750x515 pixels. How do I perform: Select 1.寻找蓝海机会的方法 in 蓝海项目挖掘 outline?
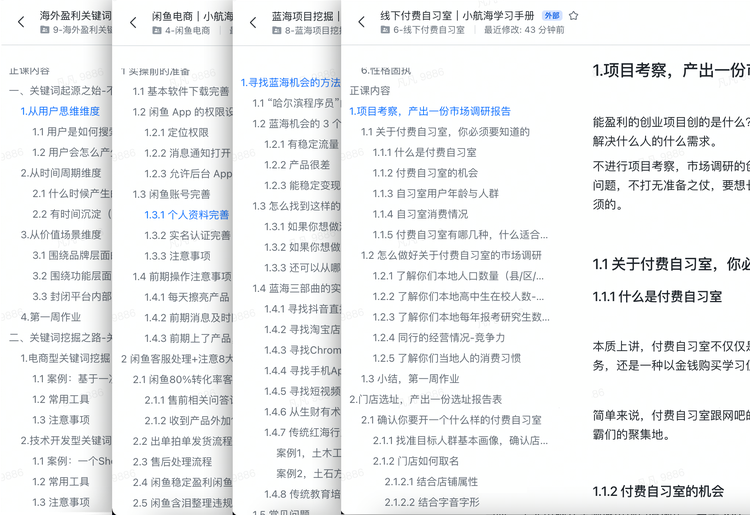(290, 83)
